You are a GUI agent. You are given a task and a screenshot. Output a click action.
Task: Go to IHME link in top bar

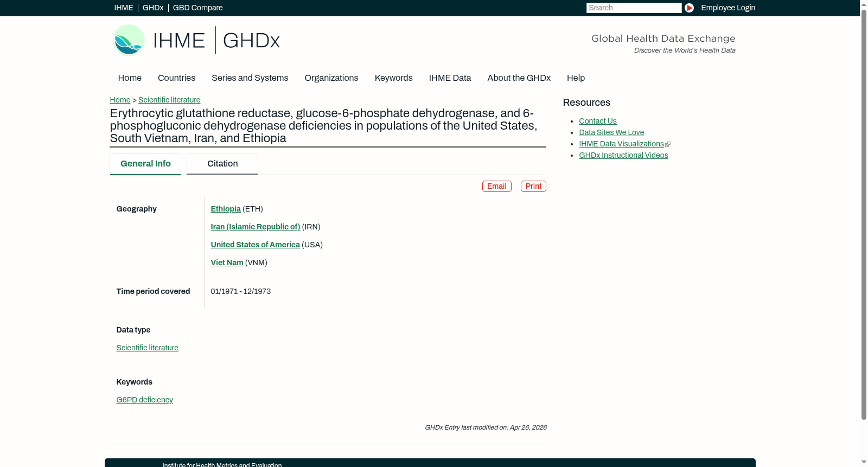pyautogui.click(x=124, y=8)
